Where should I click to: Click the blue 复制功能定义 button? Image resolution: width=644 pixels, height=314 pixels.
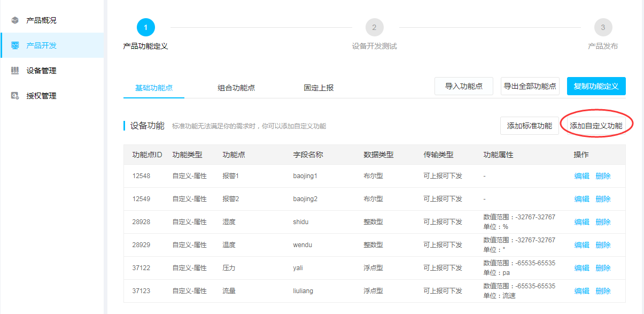pyautogui.click(x=596, y=86)
